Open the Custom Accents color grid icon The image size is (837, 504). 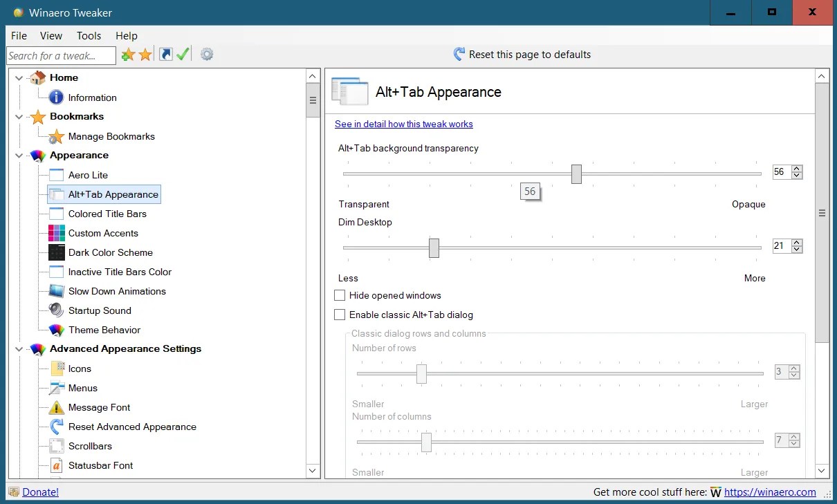(x=57, y=233)
